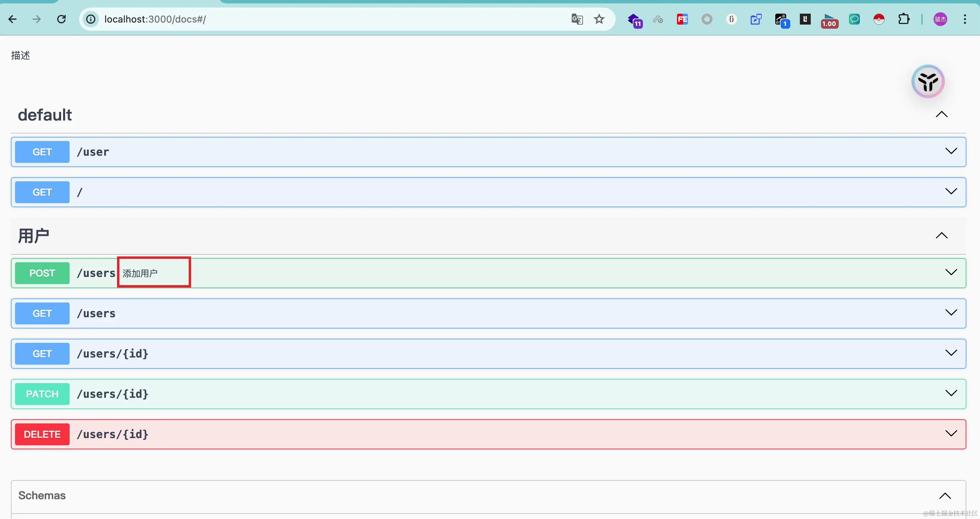Viewport: 980px width, 519px height.
Task: Open the purple profile avatar
Action: (940, 19)
